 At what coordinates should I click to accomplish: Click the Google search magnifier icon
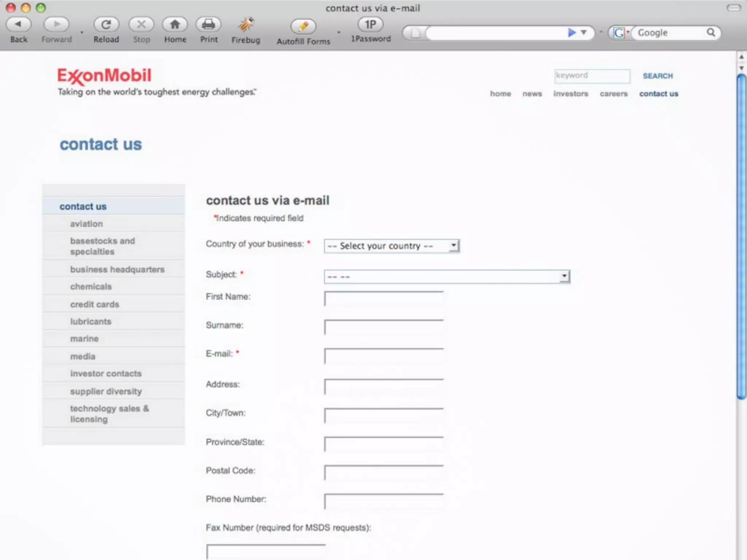[x=711, y=32]
